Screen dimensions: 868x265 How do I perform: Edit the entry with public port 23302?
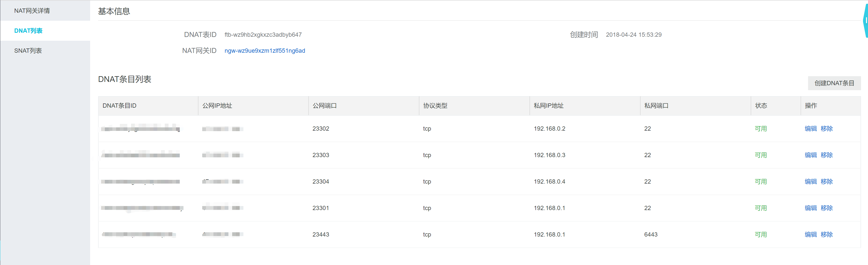(810, 128)
